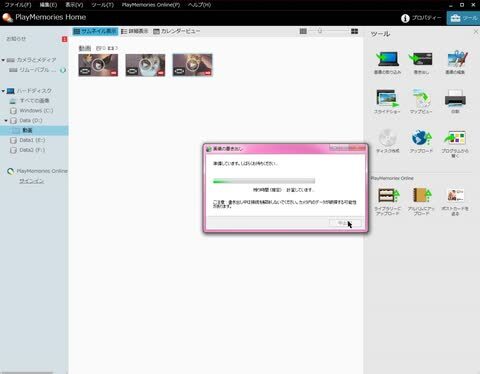Open the 書き出し export-to-media tool
This screenshot has height=374, width=480.
coord(421,62)
